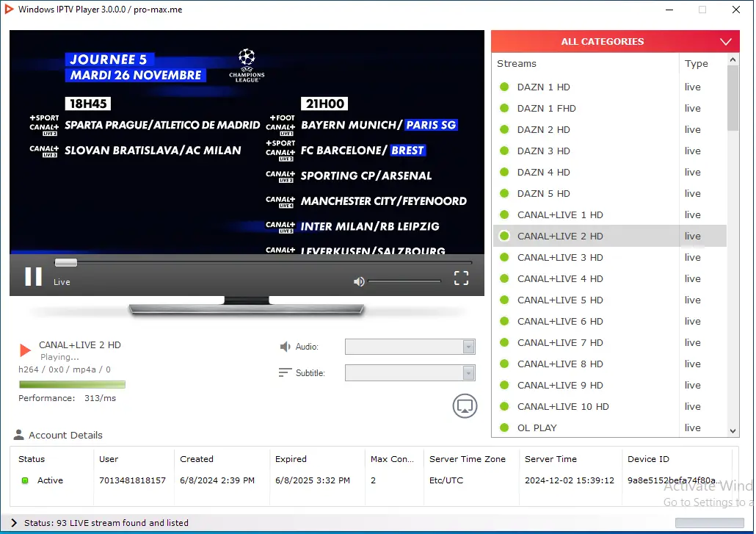Click the Subtitle lines icon
Viewport: 756px width, 534px height.
(285, 372)
